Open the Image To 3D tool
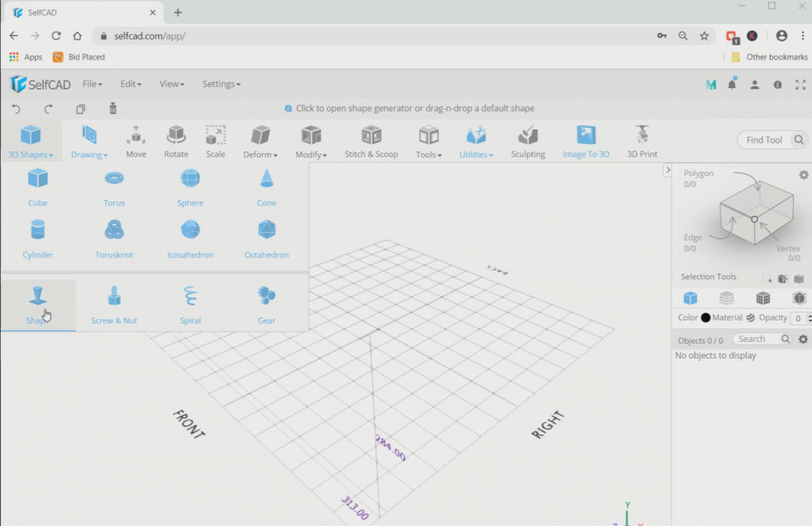Screen dimensions: 812x526 585,141
